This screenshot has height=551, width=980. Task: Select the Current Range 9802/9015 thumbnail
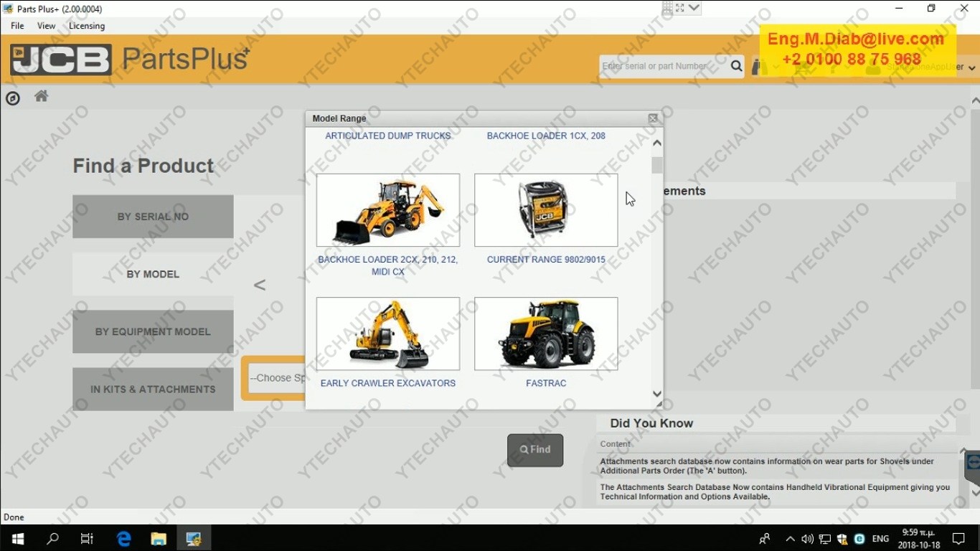(546, 210)
